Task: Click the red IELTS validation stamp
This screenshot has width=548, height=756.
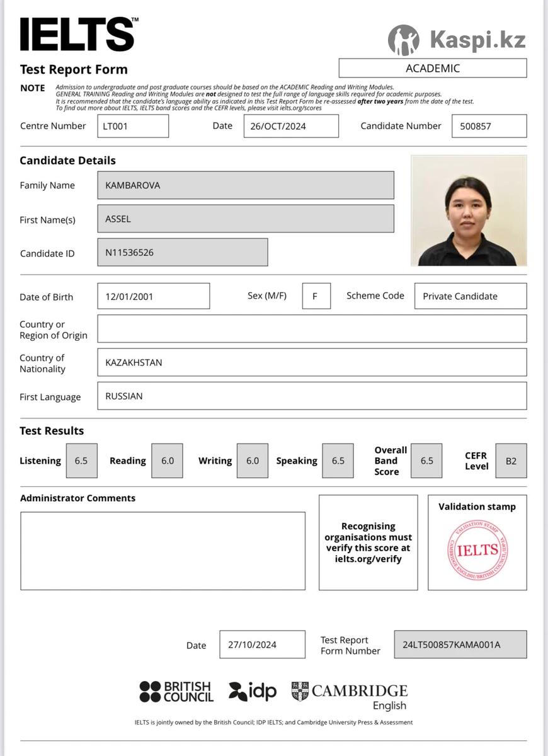Action: click(477, 550)
